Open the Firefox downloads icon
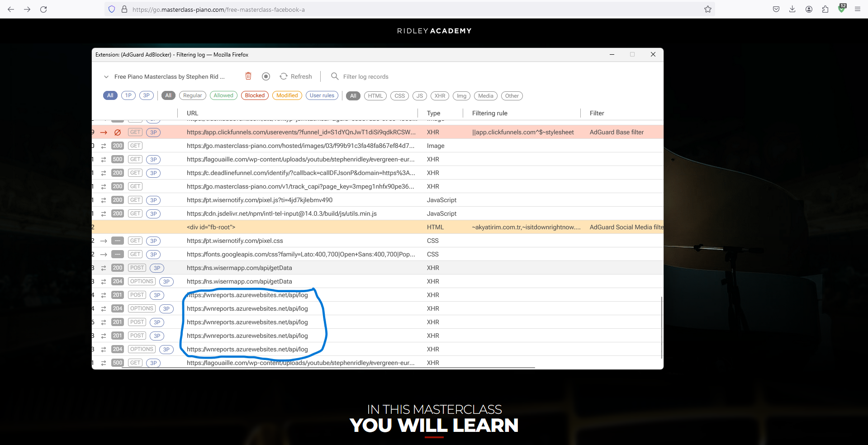Screen dimensions: 868x445 point(792,9)
